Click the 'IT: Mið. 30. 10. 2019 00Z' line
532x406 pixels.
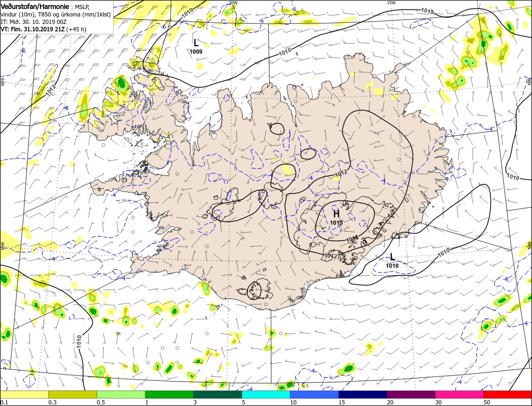coord(33,22)
